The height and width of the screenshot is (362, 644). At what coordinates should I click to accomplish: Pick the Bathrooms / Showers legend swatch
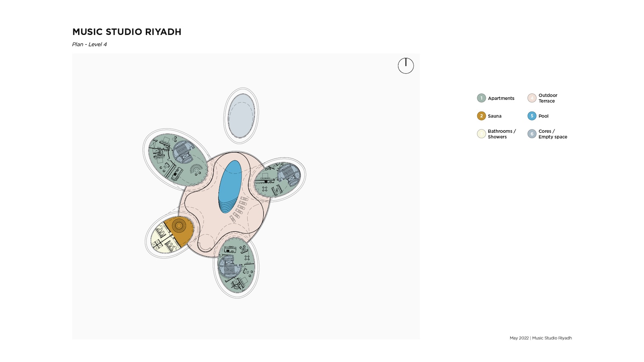tap(481, 134)
